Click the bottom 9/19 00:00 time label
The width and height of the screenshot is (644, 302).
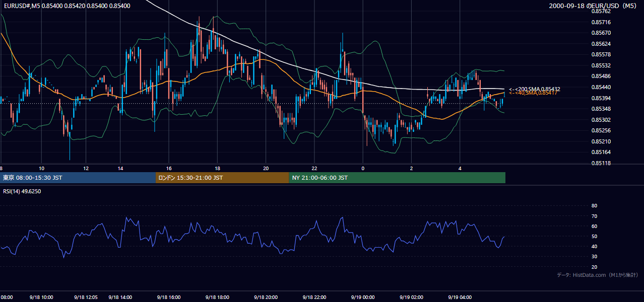[x=363, y=297]
